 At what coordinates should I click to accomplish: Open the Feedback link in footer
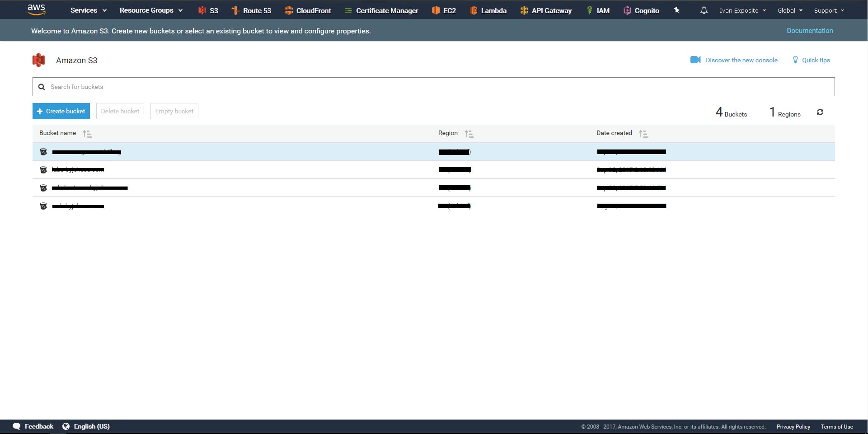[39, 426]
